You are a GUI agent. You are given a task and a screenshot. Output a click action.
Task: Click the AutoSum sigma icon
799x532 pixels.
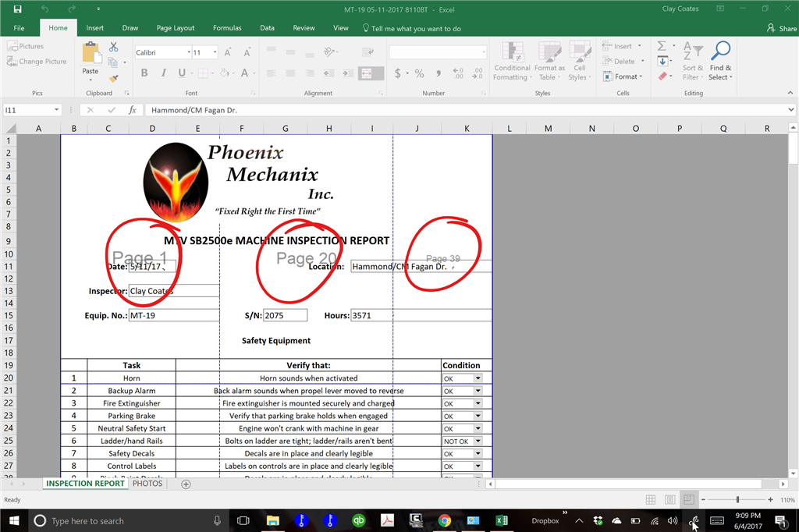(x=662, y=46)
